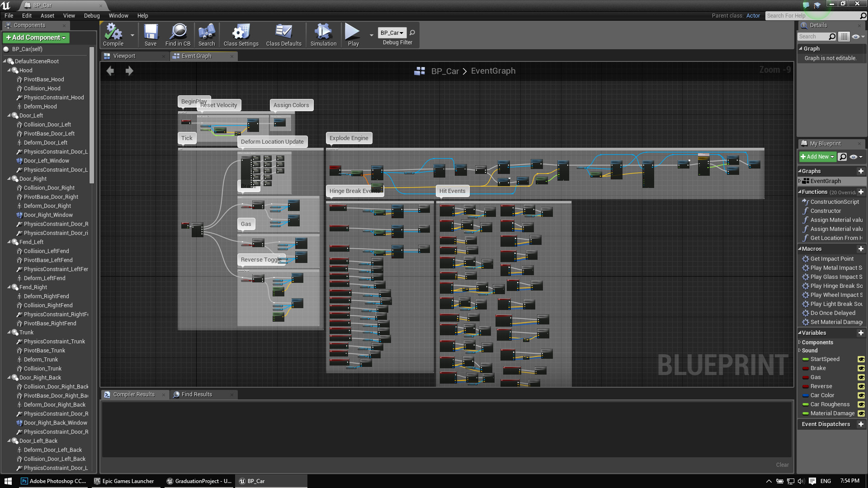Collapse the Door_Left component tree
This screenshot has height=488, width=868.
[9, 115]
